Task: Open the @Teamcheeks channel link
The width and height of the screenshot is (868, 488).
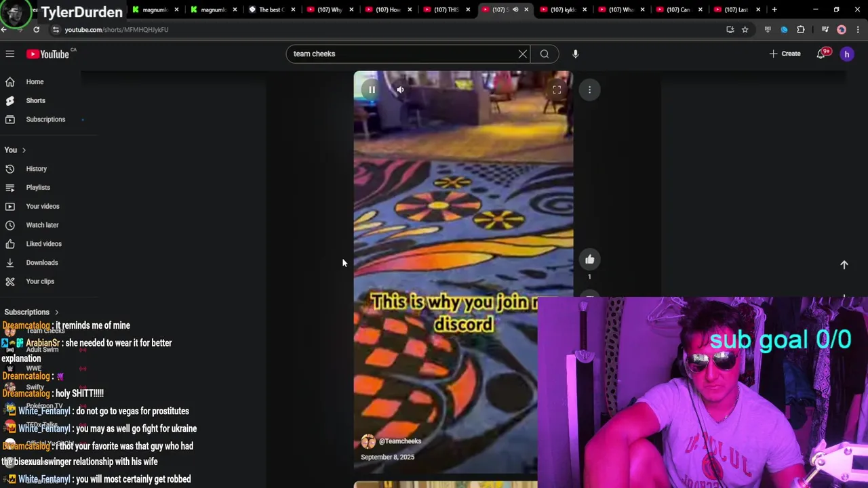Action: coord(400,441)
